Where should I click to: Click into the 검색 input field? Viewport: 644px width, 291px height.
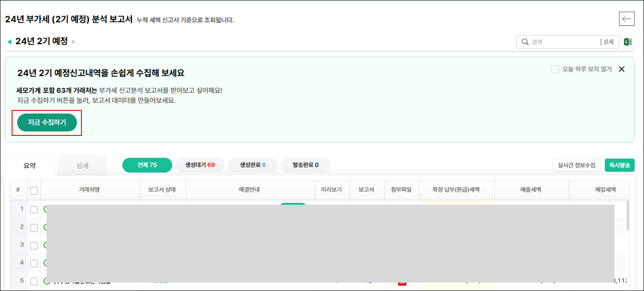point(563,42)
